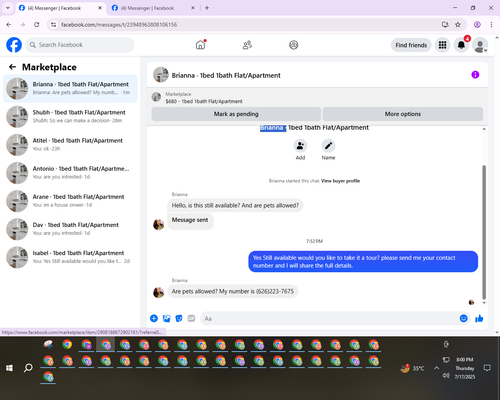Open conversation info purple icon
This screenshot has height=400, width=500.
pos(475,75)
